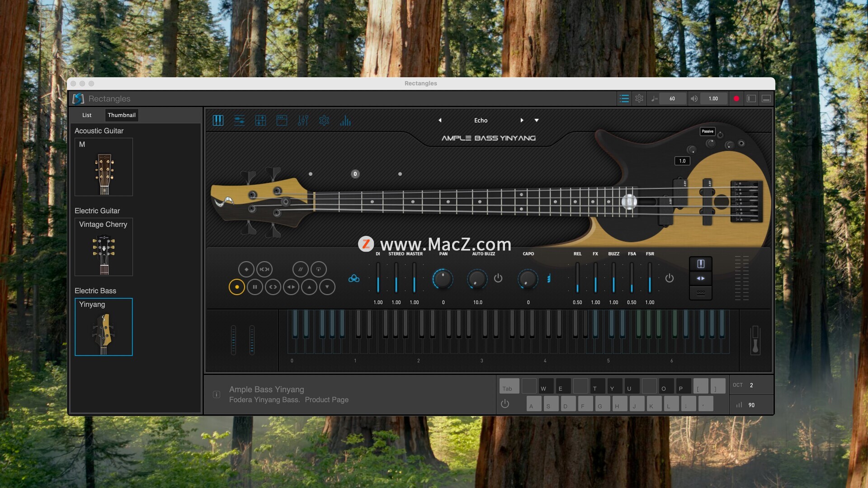Image resolution: width=868 pixels, height=488 pixels.
Task: Select the Yinyang electric bass thumbnail
Action: tap(104, 327)
